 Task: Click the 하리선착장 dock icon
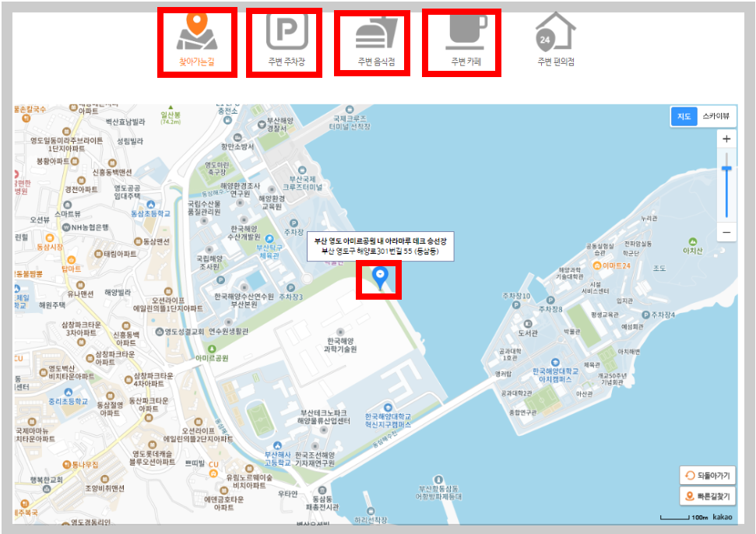[371, 511]
